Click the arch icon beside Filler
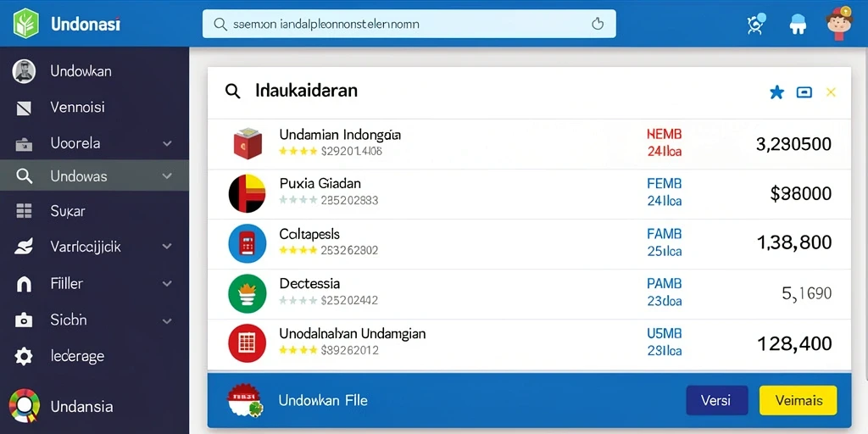This screenshot has height=434, width=868. click(24, 284)
